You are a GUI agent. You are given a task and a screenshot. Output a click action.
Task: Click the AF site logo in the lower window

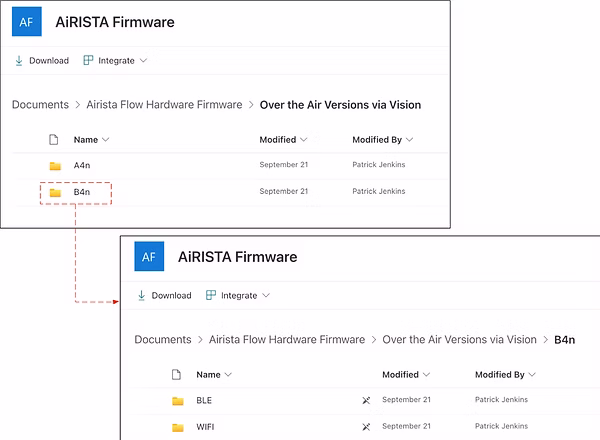tap(149, 256)
